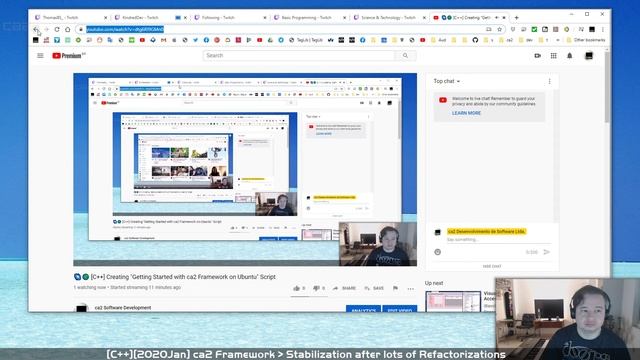This screenshot has height=360, width=640.
Task: Open the Twitter bookmark icon
Action: pos(196,40)
